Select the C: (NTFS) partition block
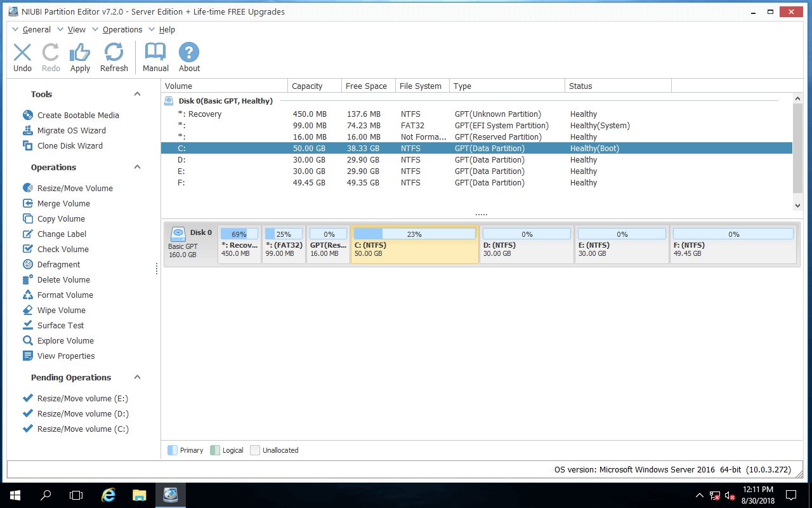 [x=415, y=244]
